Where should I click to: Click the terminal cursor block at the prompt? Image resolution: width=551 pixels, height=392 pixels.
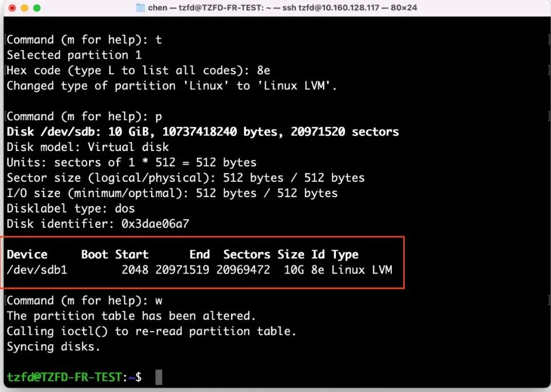pyautogui.click(x=159, y=377)
